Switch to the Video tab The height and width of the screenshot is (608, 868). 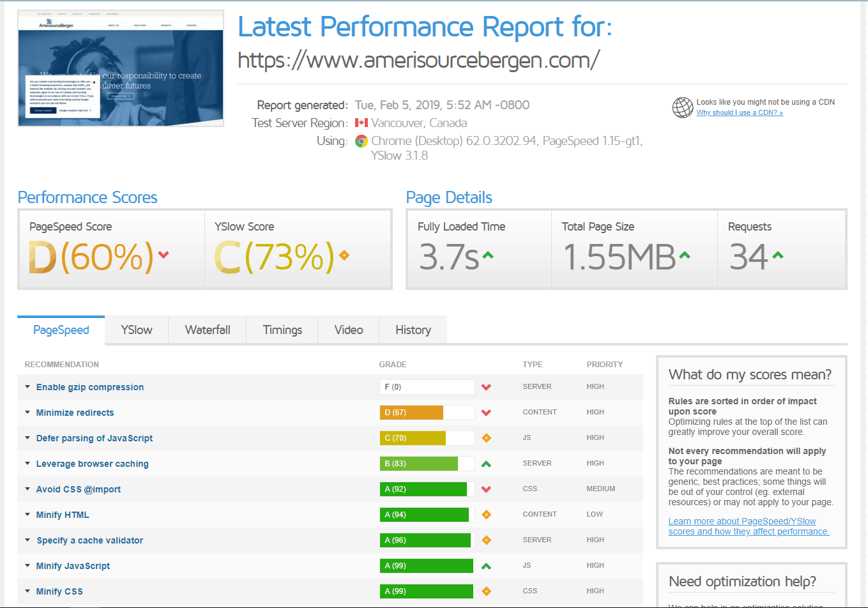click(349, 330)
